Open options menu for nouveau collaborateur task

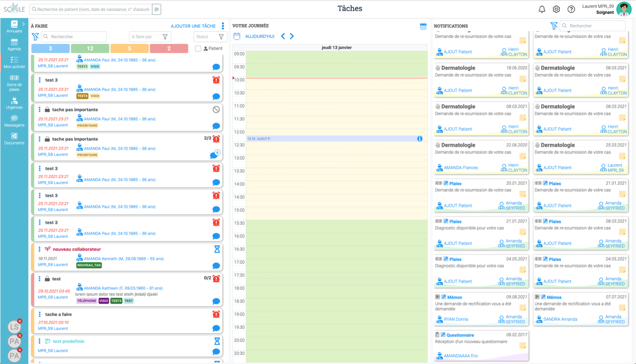pos(39,249)
